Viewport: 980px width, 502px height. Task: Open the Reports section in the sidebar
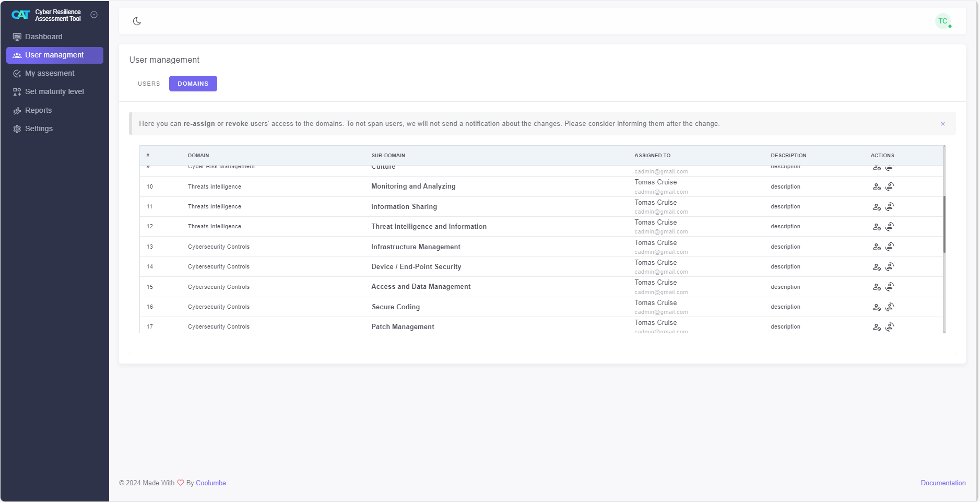39,110
